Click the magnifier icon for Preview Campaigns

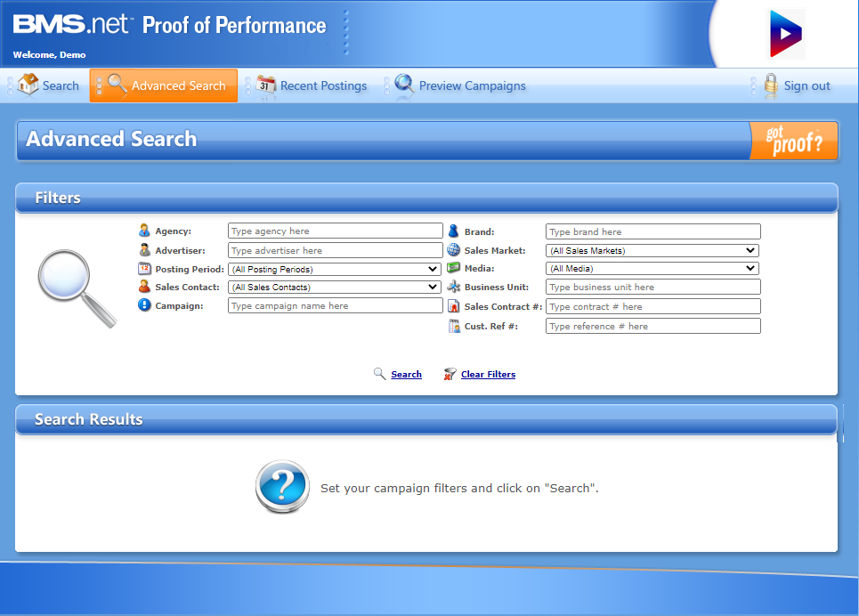pos(404,85)
